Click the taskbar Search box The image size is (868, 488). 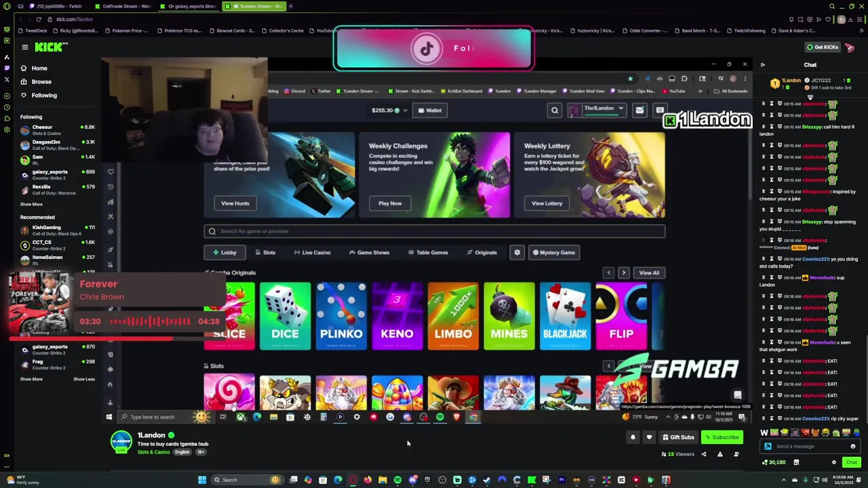click(x=248, y=480)
